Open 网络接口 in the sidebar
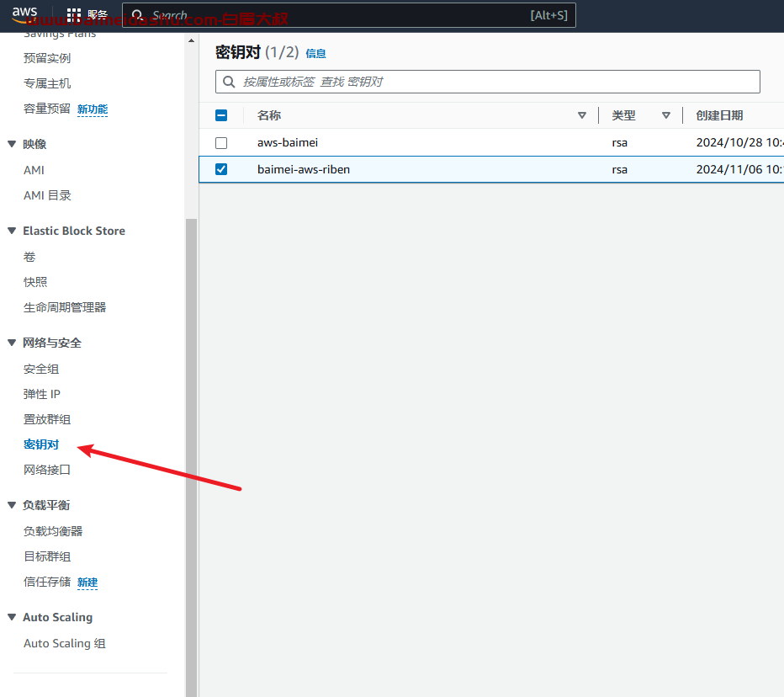 (x=47, y=470)
